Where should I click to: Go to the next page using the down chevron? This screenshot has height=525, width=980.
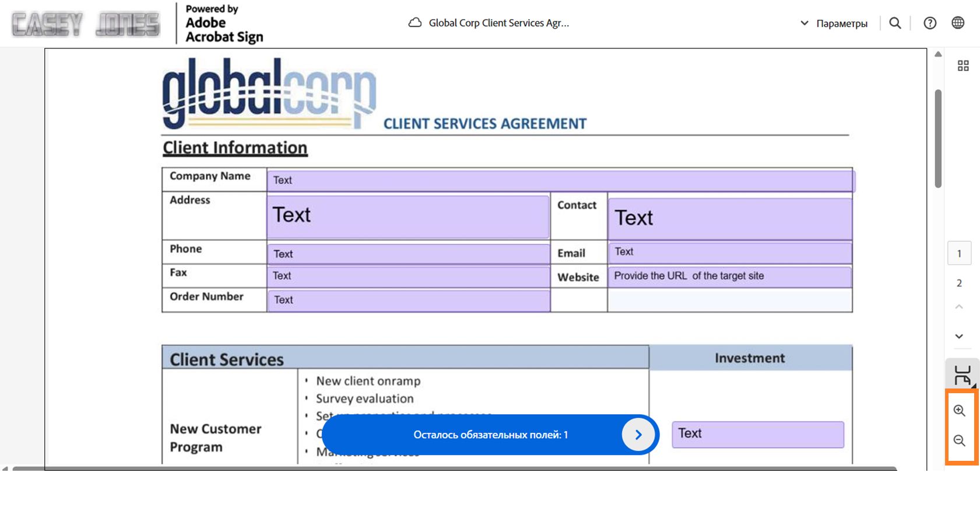(959, 336)
